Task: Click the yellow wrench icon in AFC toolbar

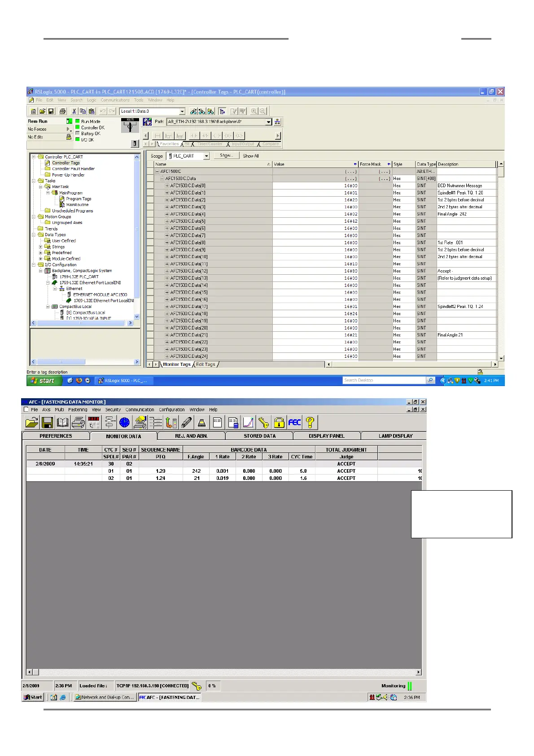Action: (x=264, y=422)
